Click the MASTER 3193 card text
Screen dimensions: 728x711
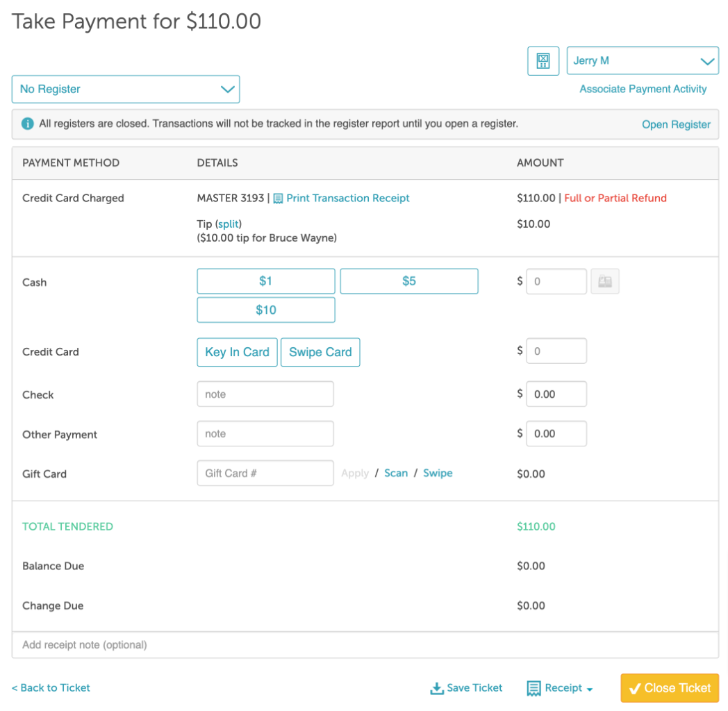click(231, 198)
